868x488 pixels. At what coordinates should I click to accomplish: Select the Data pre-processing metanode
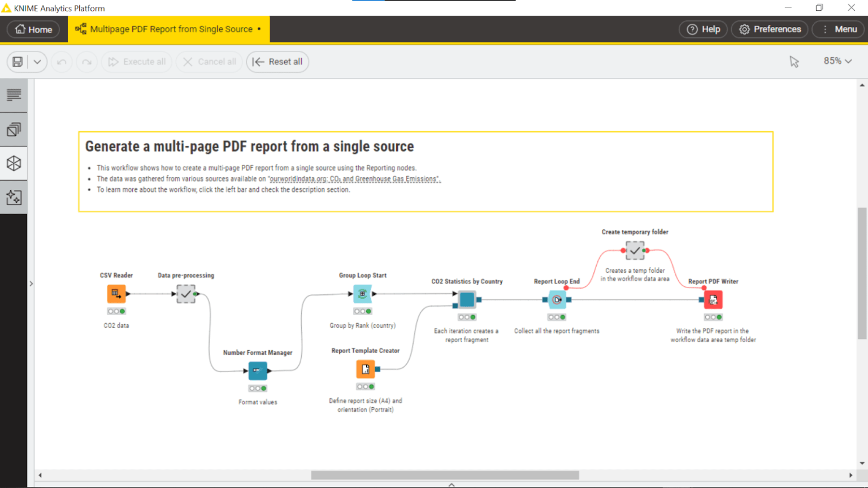[186, 294]
